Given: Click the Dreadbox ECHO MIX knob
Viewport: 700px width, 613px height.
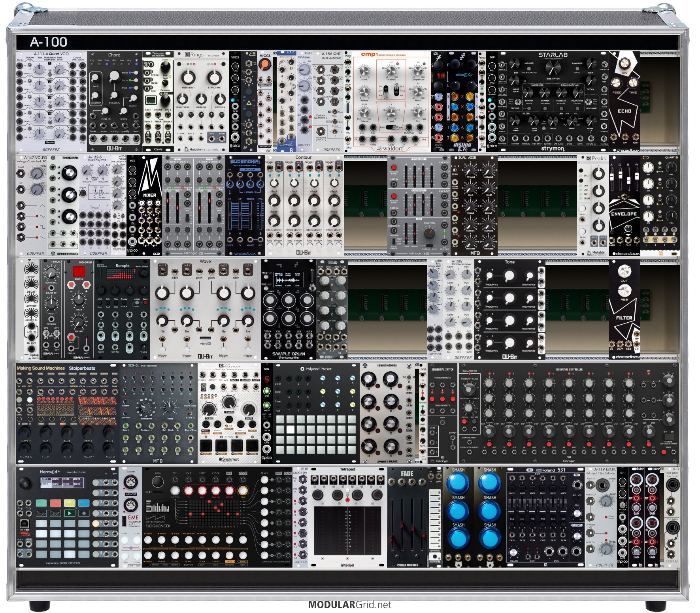Looking at the screenshot, I should point(624,63).
